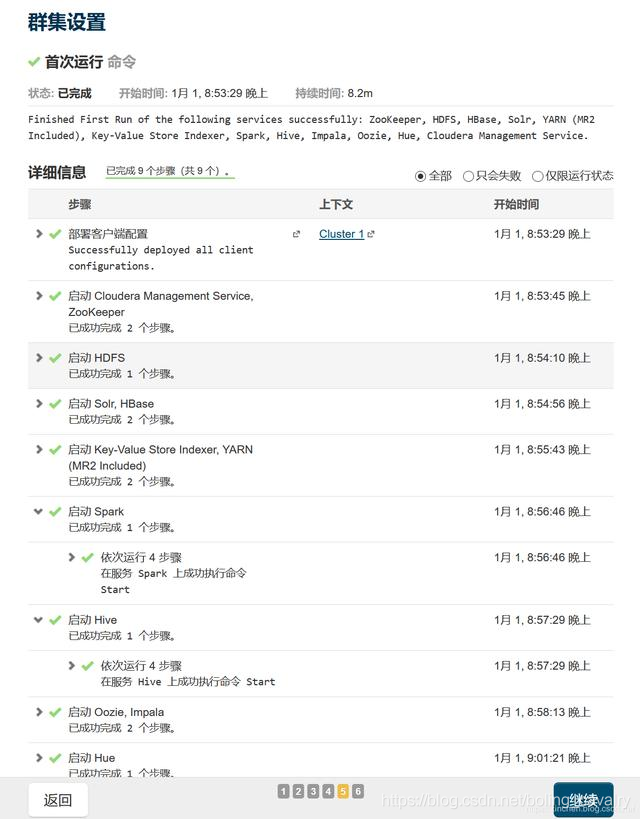Image resolution: width=640 pixels, height=819 pixels.
Task: Click green checkmark beside 启动 Hue
Action: pos(55,758)
